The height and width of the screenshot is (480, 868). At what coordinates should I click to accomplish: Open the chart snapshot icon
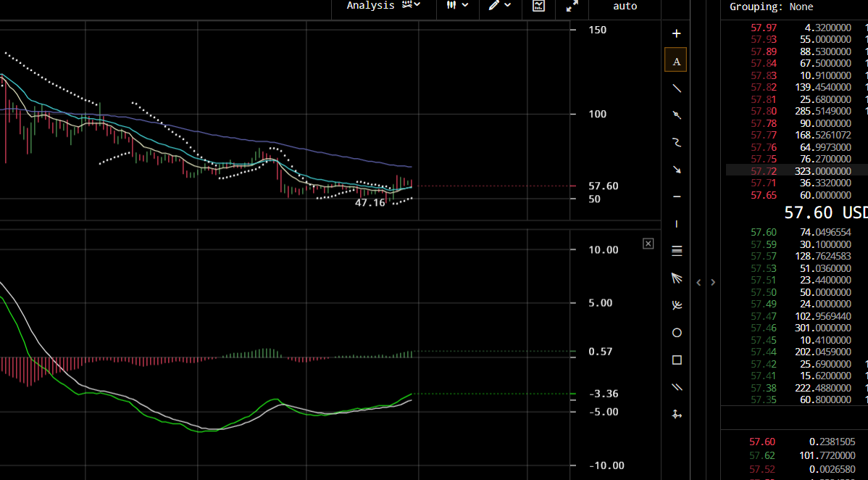[x=538, y=6]
